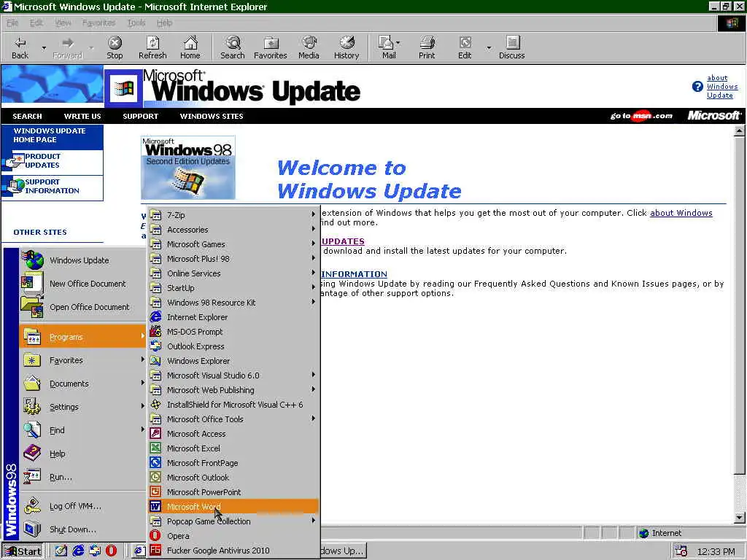Print page with the Print icon
Screen dimensions: 747x560
[x=427, y=47]
